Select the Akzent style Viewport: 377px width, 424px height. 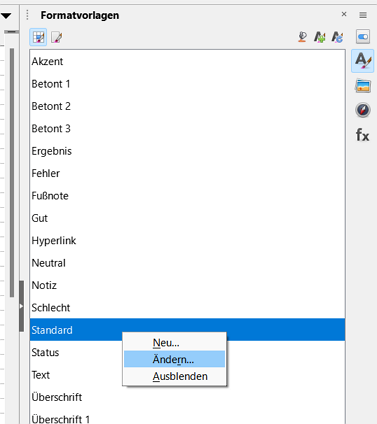tap(187, 61)
